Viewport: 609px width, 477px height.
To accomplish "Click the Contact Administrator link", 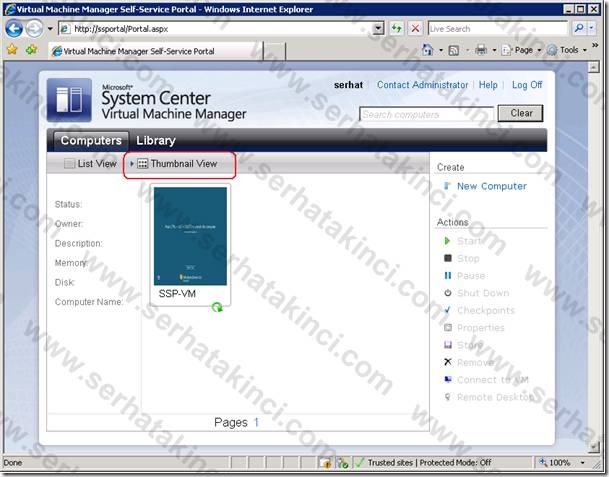I will pos(422,85).
